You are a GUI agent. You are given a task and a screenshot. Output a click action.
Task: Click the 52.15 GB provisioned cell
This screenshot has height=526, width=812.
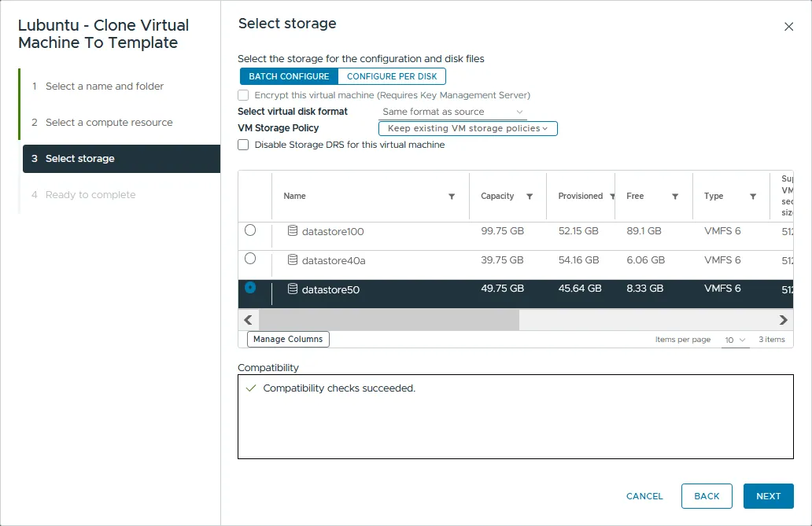point(578,231)
